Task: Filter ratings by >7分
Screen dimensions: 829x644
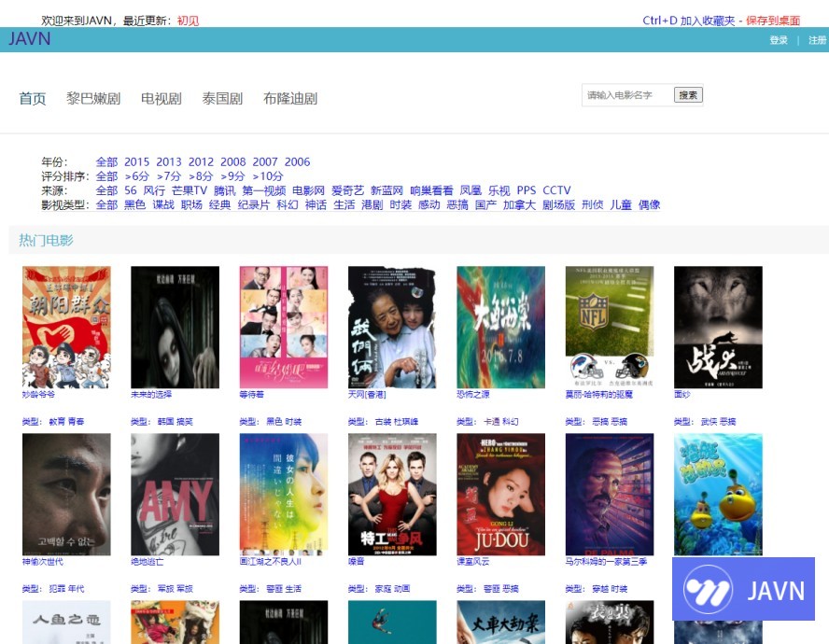Action: pos(169,176)
